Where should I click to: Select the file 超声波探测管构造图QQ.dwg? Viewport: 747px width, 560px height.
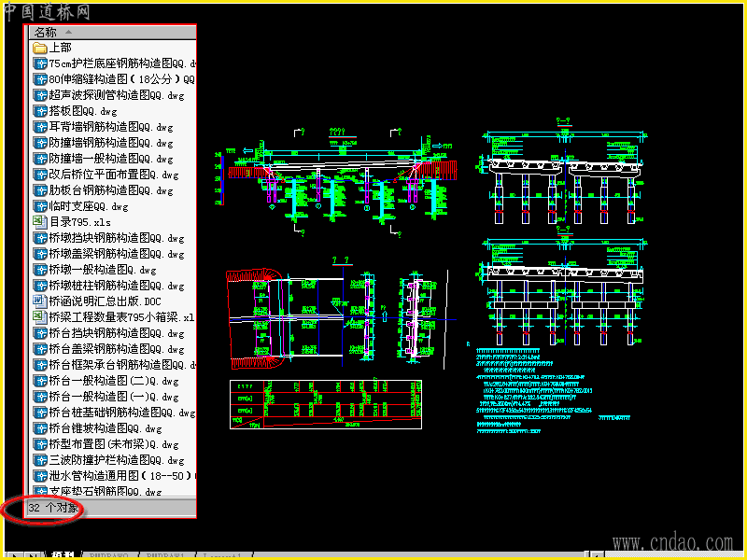tap(116, 95)
